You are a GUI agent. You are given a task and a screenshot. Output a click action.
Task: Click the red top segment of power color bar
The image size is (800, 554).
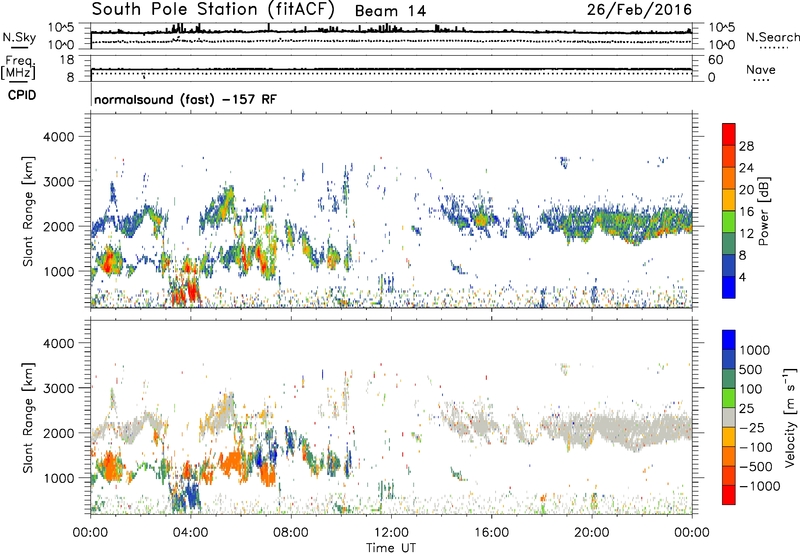[729, 134]
